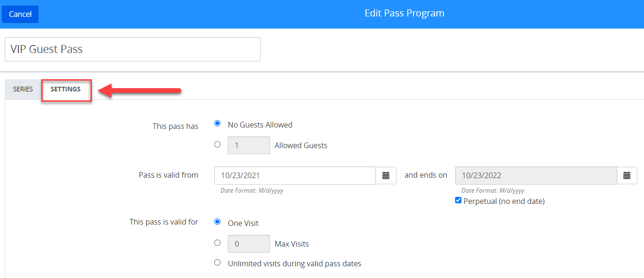The width and height of the screenshot is (644, 278).
Task: Click the Edit Pass Program header title
Action: point(404,13)
